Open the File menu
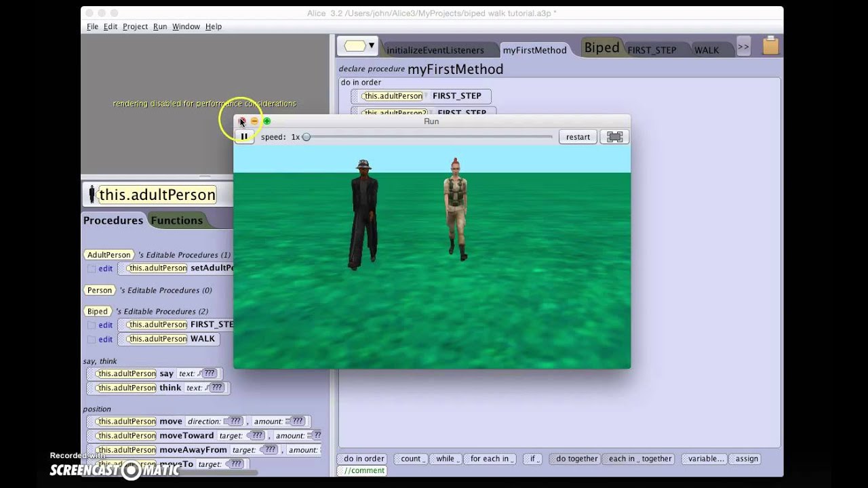The width and height of the screenshot is (868, 488). 92,26
